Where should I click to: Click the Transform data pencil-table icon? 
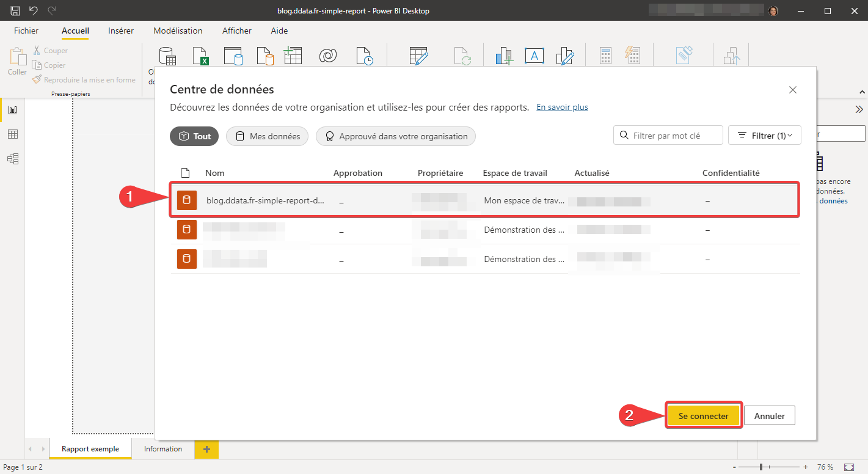pos(419,56)
